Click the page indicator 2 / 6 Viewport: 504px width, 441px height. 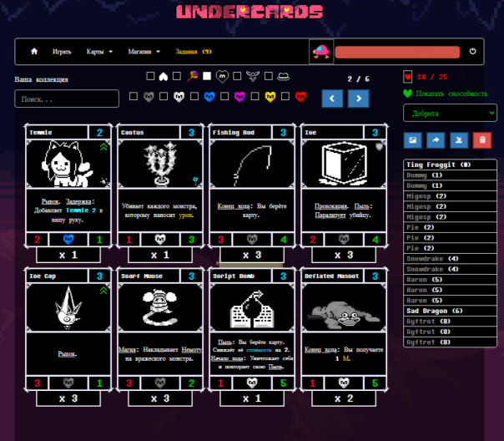tap(359, 79)
